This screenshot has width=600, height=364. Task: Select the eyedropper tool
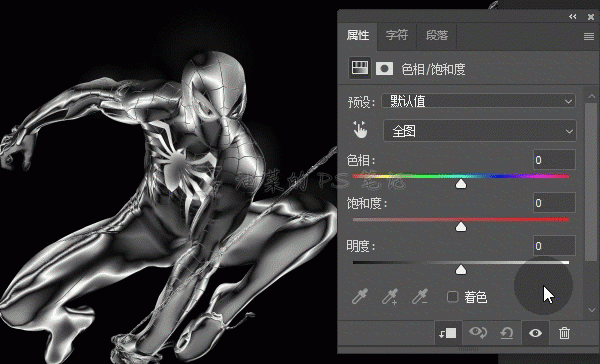360,296
